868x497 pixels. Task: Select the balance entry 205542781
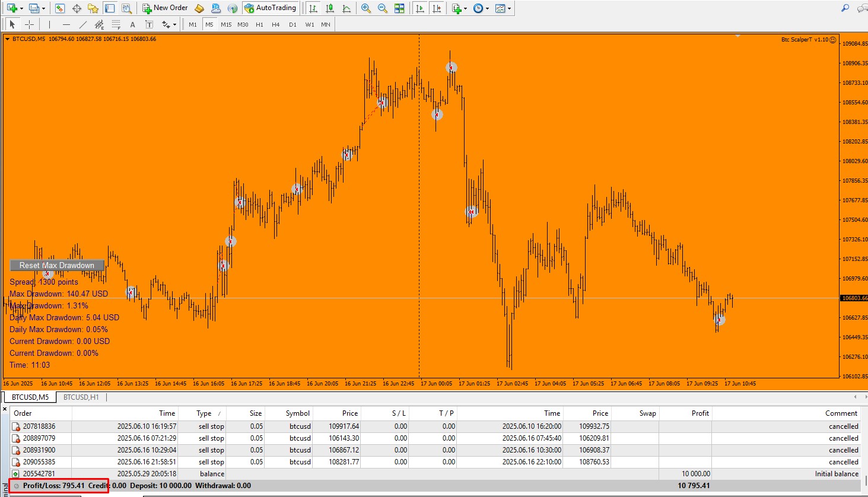click(435, 474)
